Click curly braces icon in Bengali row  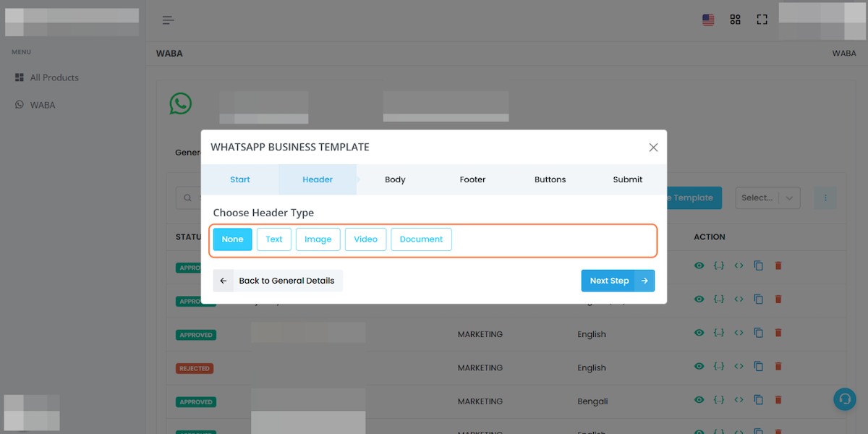click(x=719, y=400)
